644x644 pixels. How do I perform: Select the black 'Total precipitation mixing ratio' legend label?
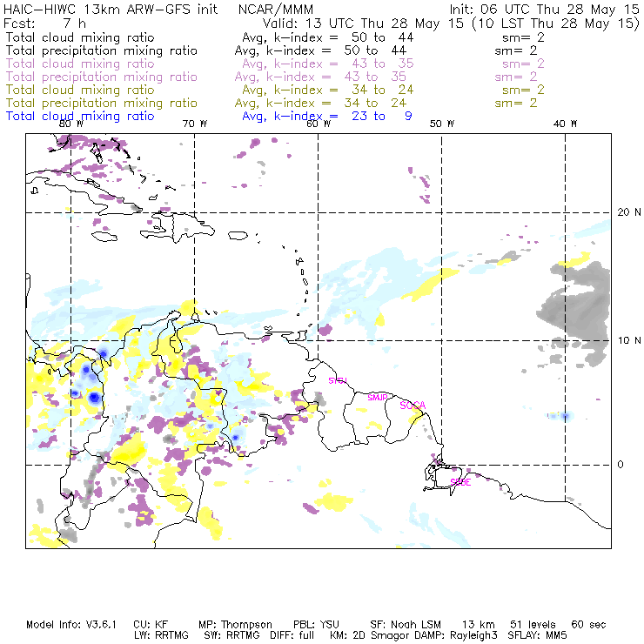102,50
